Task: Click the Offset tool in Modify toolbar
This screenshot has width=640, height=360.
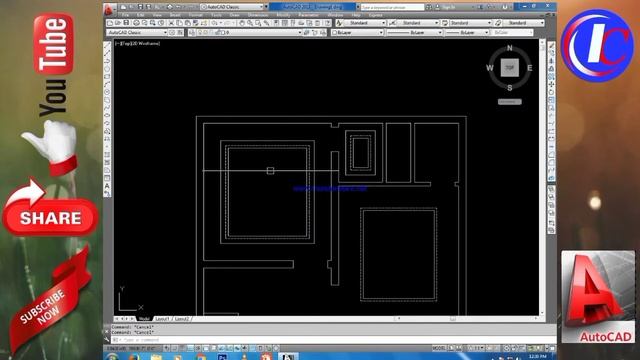Action: (551, 69)
